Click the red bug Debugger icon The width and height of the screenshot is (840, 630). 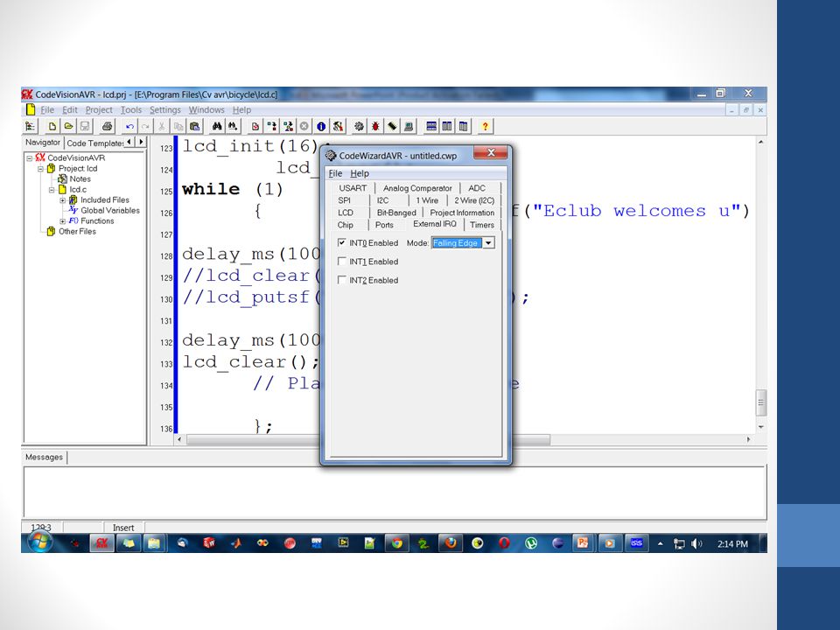[x=375, y=126]
